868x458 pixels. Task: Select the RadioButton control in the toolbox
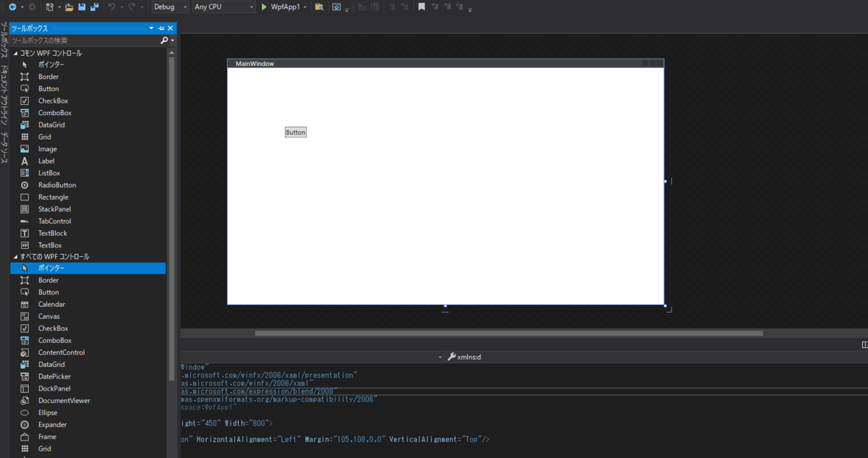(x=88, y=185)
